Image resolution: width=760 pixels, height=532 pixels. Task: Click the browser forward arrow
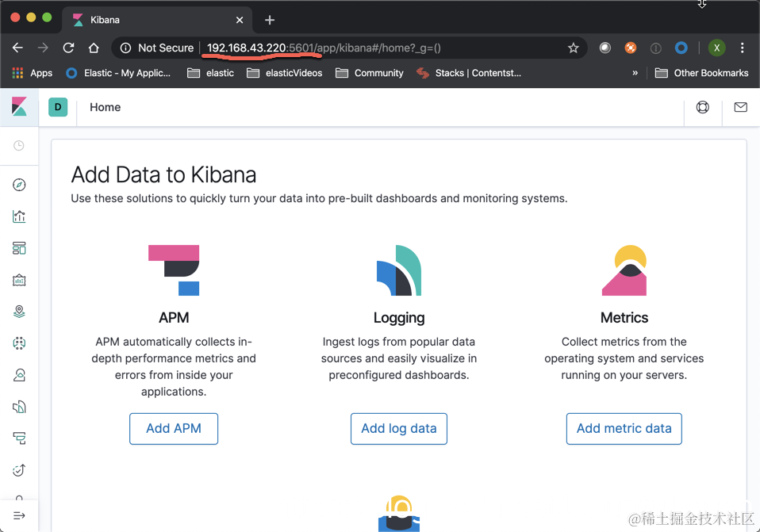(43, 48)
